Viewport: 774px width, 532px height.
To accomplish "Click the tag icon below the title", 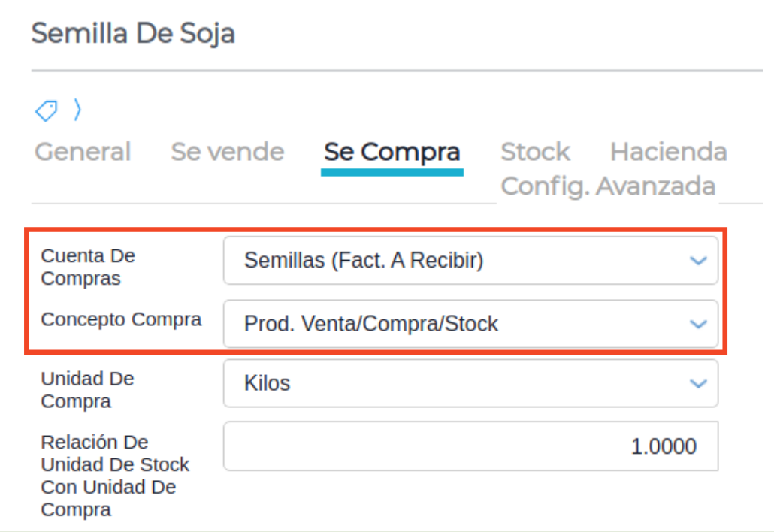I will tap(46, 111).
